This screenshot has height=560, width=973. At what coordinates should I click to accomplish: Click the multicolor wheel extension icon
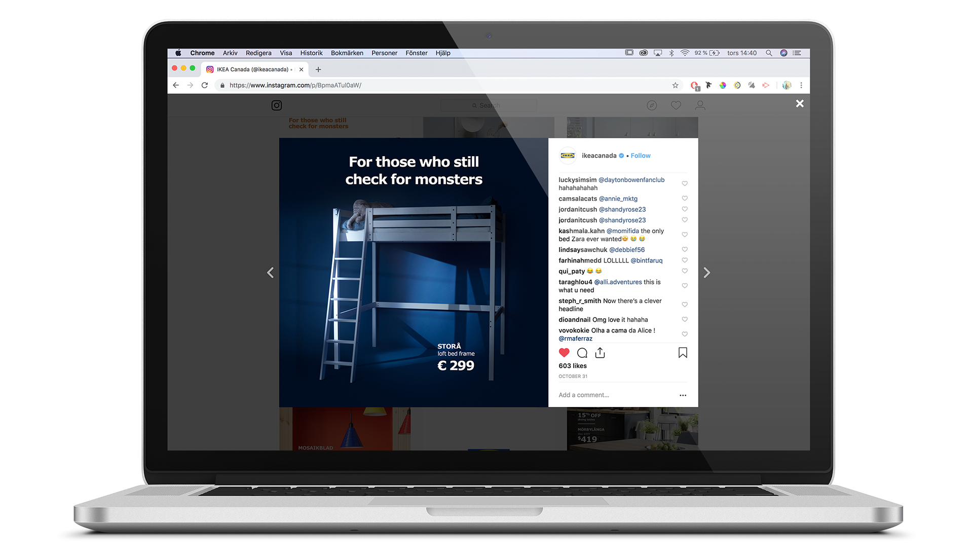723,85
